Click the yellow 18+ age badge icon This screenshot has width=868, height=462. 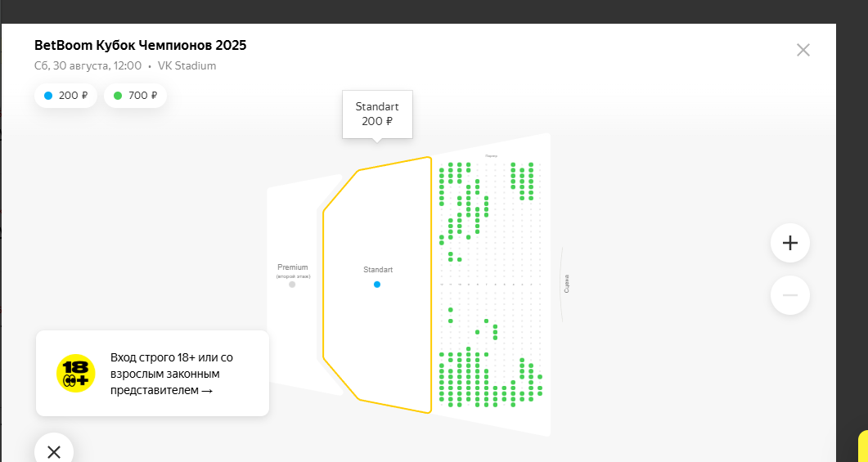pyautogui.click(x=76, y=374)
